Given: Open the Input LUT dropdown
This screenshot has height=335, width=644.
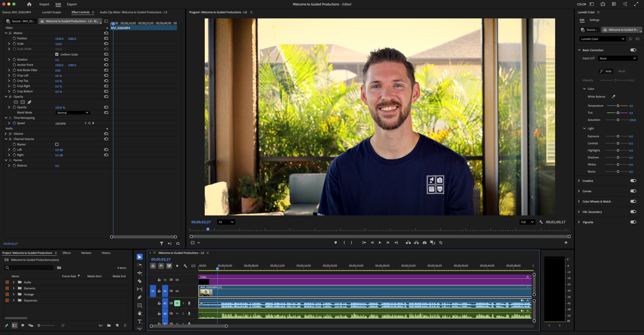Looking at the screenshot, I should [617, 58].
